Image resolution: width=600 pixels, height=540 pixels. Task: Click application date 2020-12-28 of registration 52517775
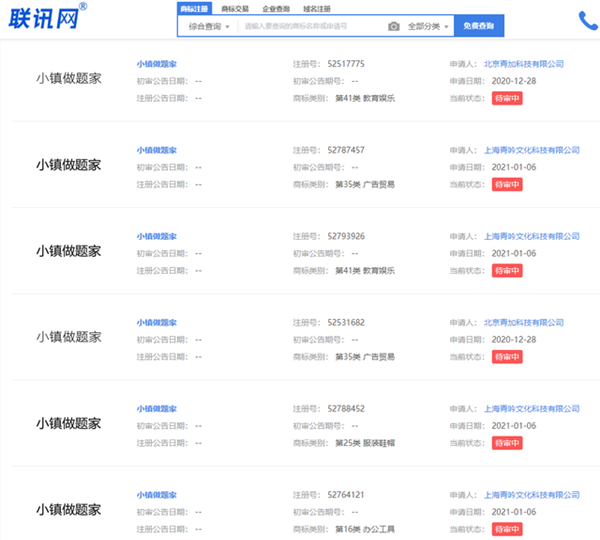pyautogui.click(x=514, y=81)
